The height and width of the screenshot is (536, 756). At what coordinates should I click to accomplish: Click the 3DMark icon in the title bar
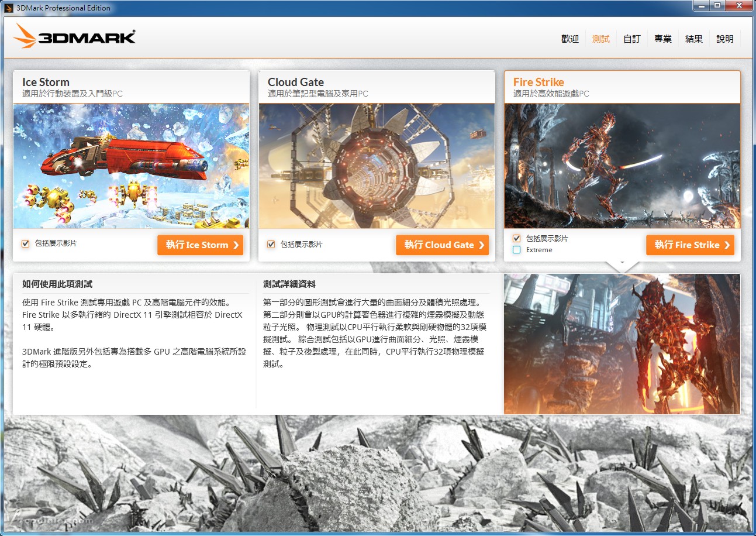pyautogui.click(x=9, y=8)
